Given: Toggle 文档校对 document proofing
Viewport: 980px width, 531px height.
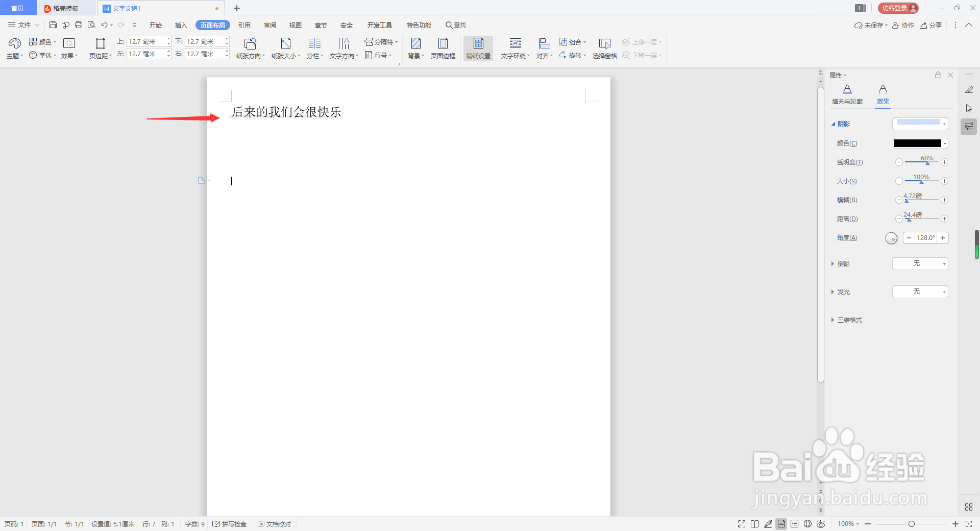Looking at the screenshot, I should coord(274,524).
